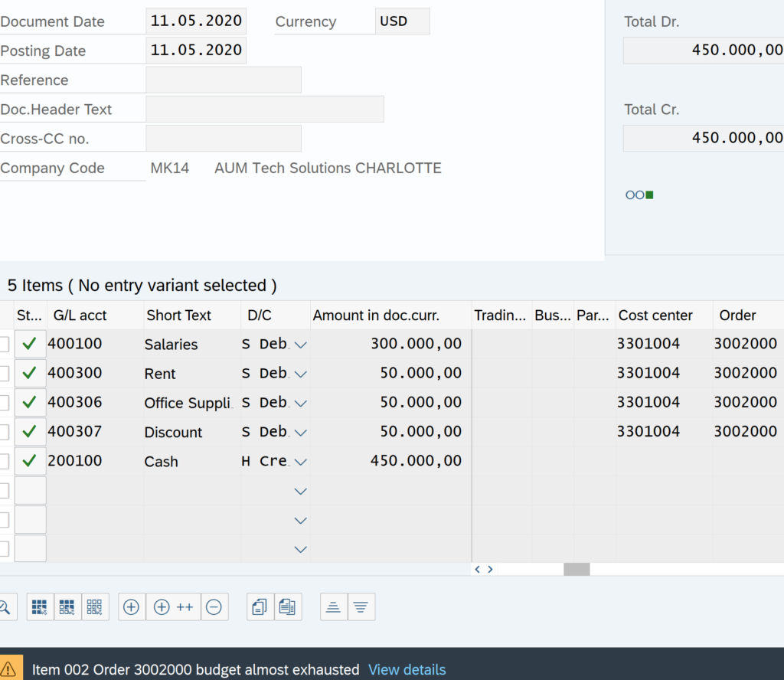Click the Copy Line icon

tap(260, 607)
